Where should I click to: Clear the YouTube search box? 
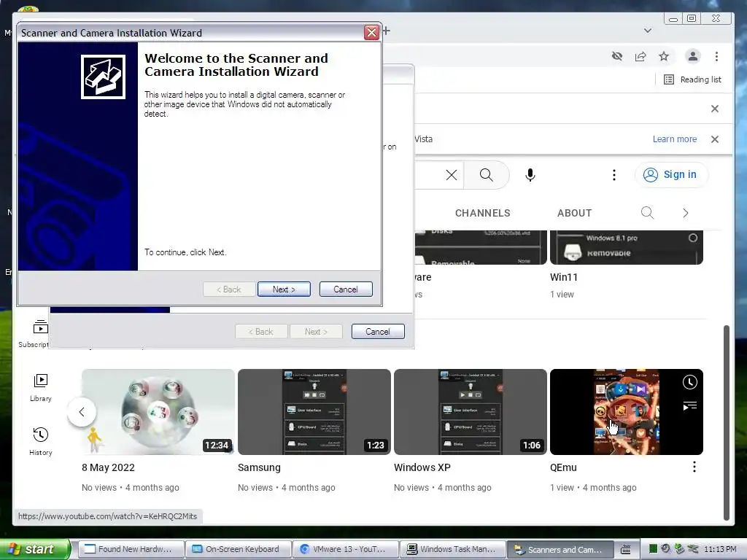451,175
